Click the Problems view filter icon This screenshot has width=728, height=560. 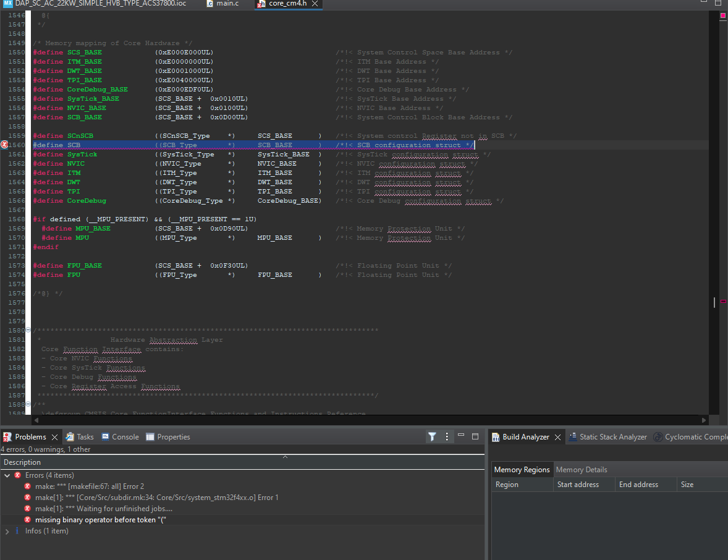[x=432, y=437]
